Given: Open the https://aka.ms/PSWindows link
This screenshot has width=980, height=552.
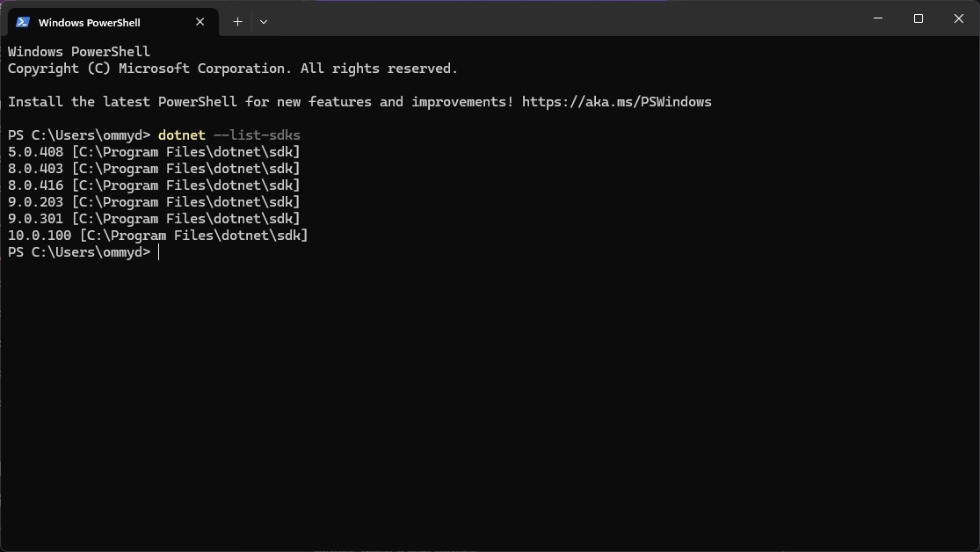Looking at the screenshot, I should point(616,102).
